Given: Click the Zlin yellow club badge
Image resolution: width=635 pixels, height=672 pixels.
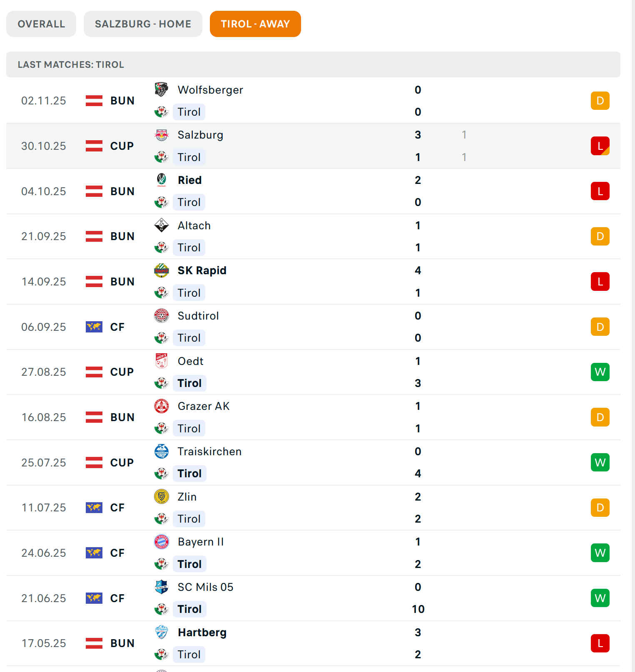Looking at the screenshot, I should [x=162, y=496].
